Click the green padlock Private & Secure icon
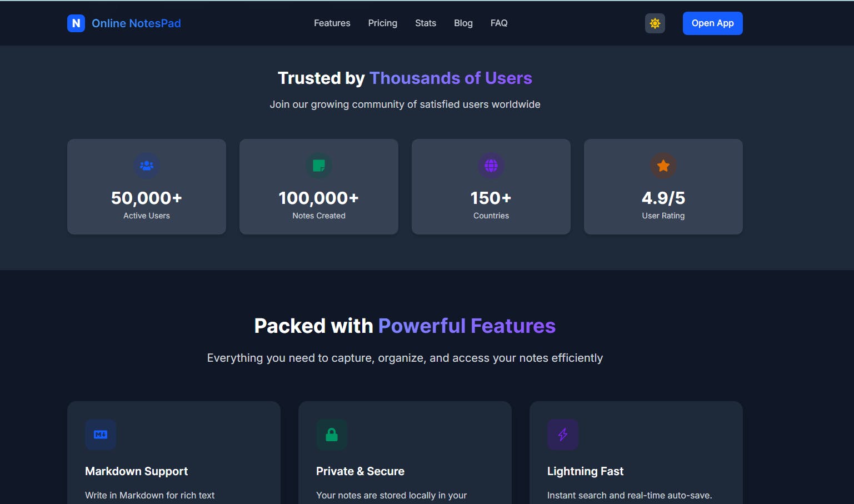 click(332, 435)
